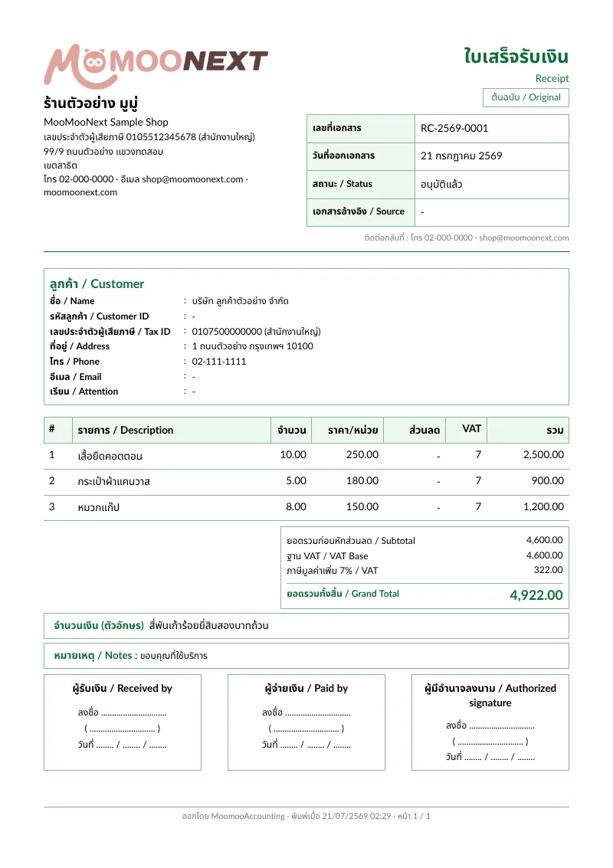Click the shop name ร้านตัวอย่าง มูมู่

(91, 103)
